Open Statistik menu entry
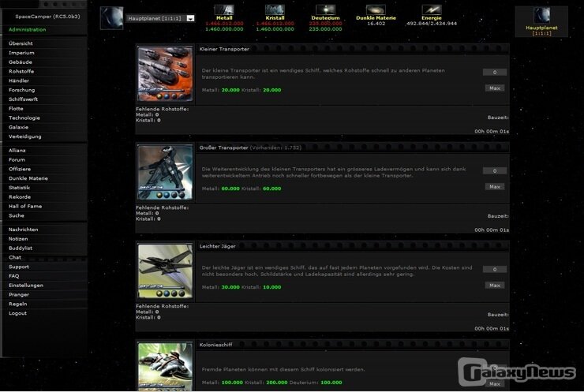Viewport: 584px width, 392px height. (19, 188)
